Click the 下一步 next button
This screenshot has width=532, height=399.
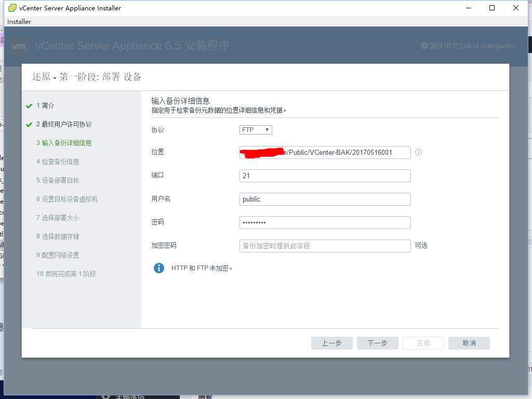point(378,343)
